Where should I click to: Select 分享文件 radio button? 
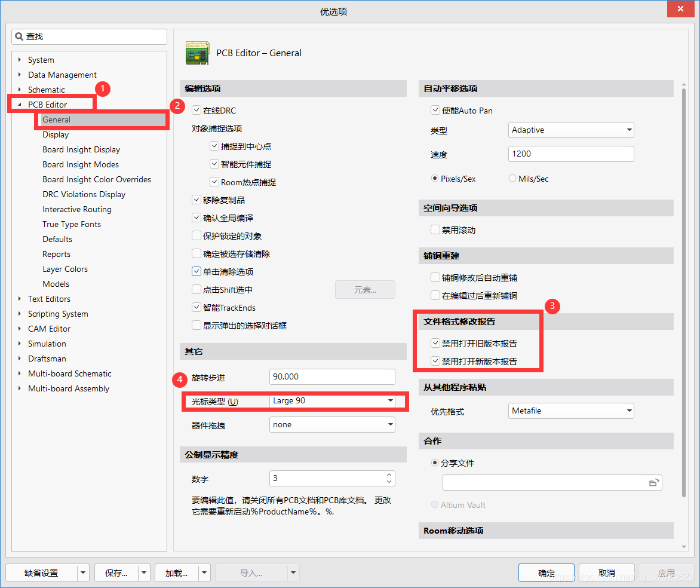point(434,463)
